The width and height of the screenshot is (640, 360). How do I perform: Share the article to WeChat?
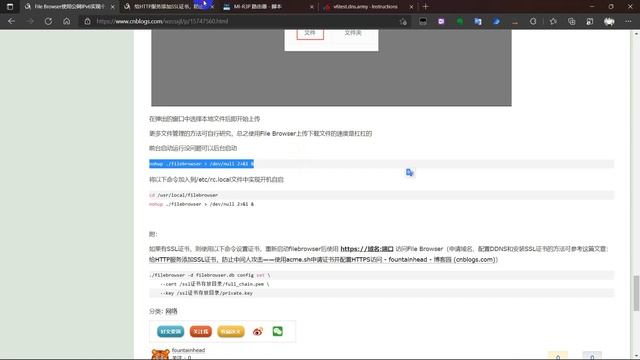pos(278,331)
